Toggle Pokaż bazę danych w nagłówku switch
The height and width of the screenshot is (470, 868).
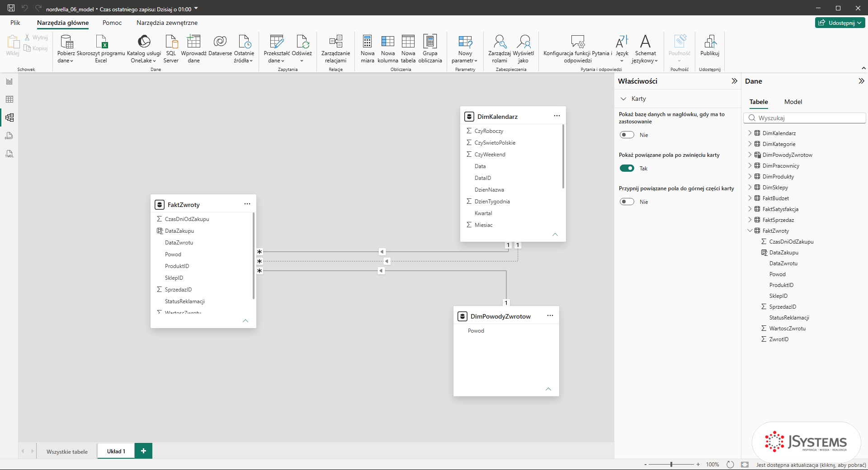627,135
